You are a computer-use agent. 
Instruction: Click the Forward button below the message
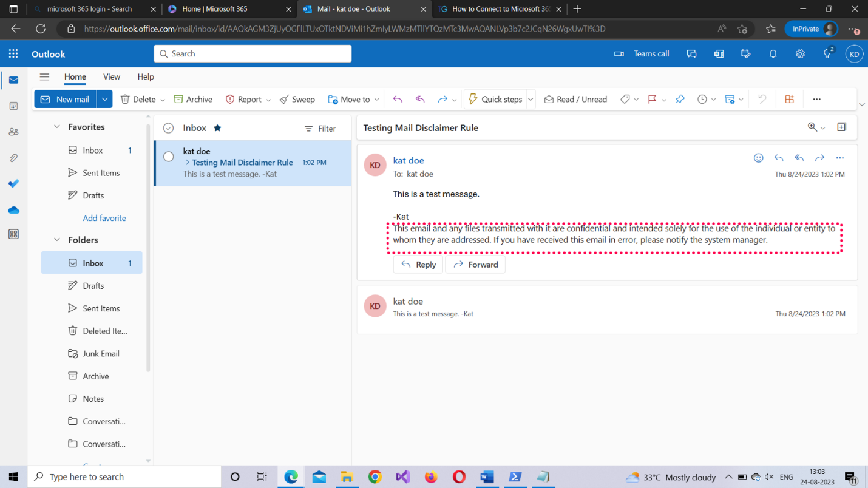(x=475, y=265)
